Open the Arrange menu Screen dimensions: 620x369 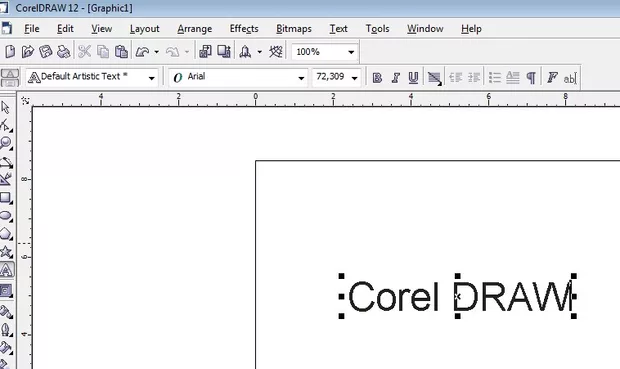tap(195, 29)
